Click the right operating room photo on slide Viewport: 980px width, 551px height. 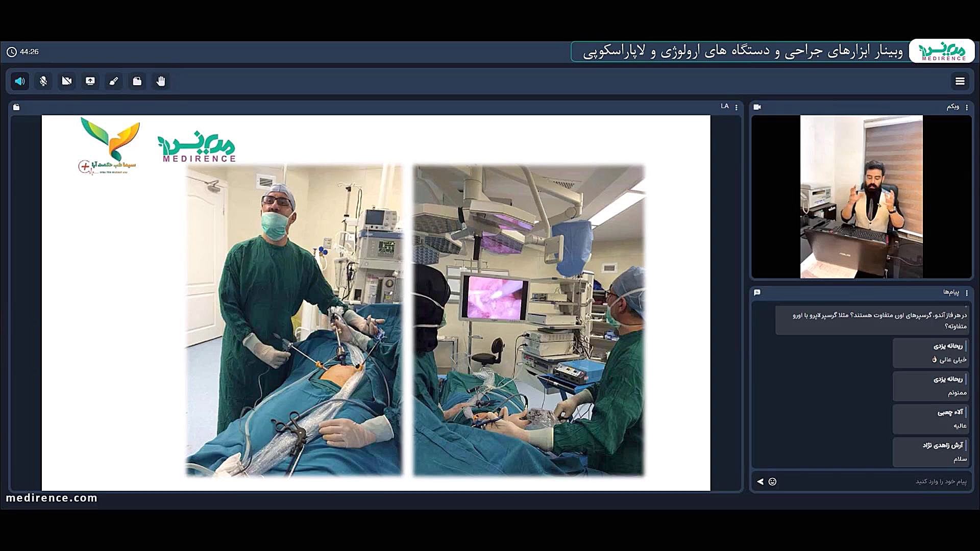click(529, 320)
